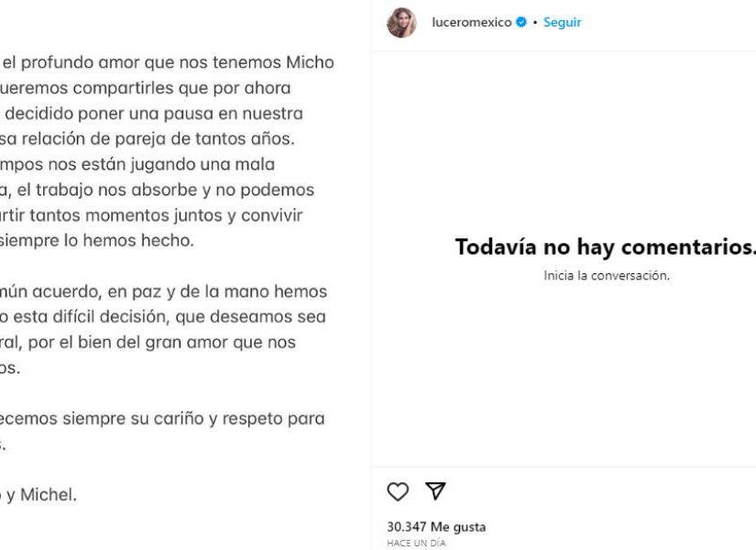Image resolution: width=756 pixels, height=550 pixels.
Task: Click the HACE UN DÍA timestamp
Action: [416, 543]
